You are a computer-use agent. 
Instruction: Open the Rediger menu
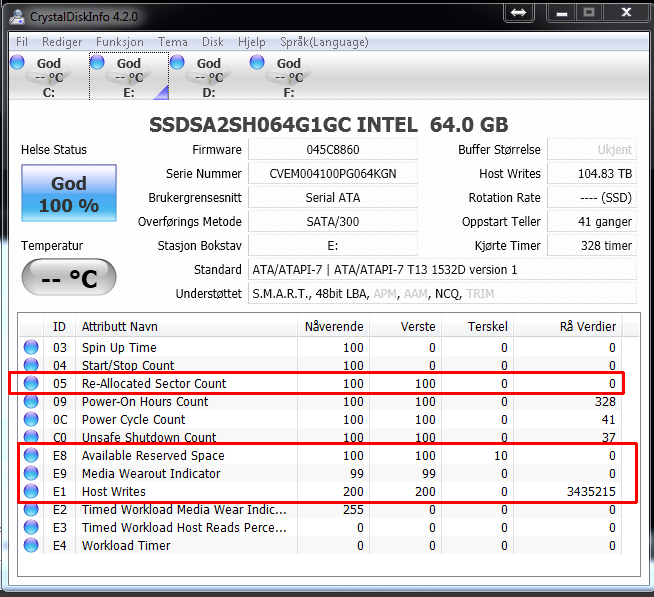pyautogui.click(x=62, y=42)
